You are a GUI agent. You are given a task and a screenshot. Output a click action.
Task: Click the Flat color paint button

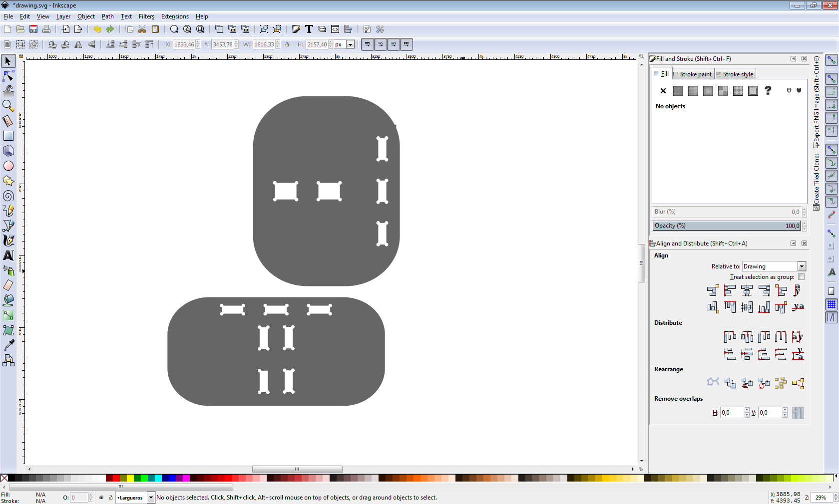tap(678, 91)
